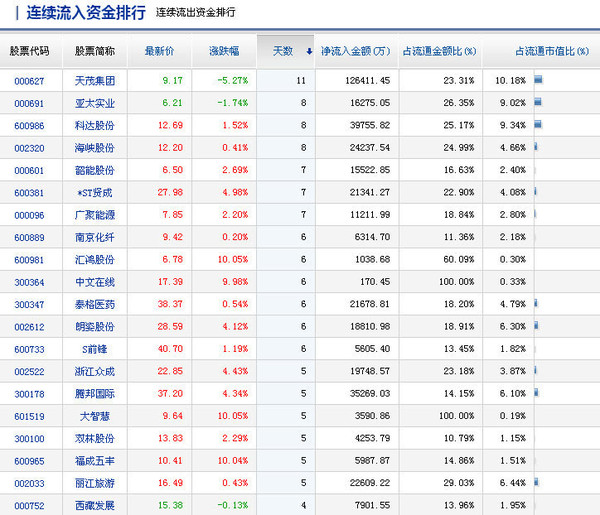Open the 南京化纤 stock page

95,237
